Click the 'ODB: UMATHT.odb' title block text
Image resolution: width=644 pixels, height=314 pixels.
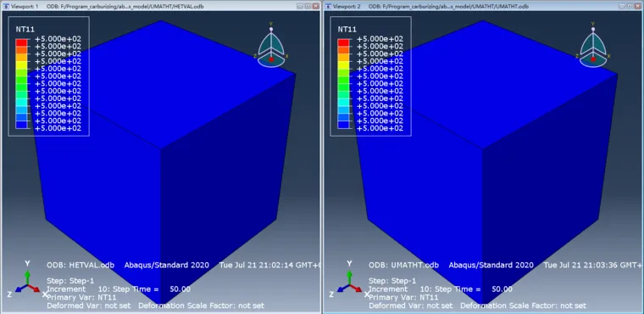click(403, 265)
